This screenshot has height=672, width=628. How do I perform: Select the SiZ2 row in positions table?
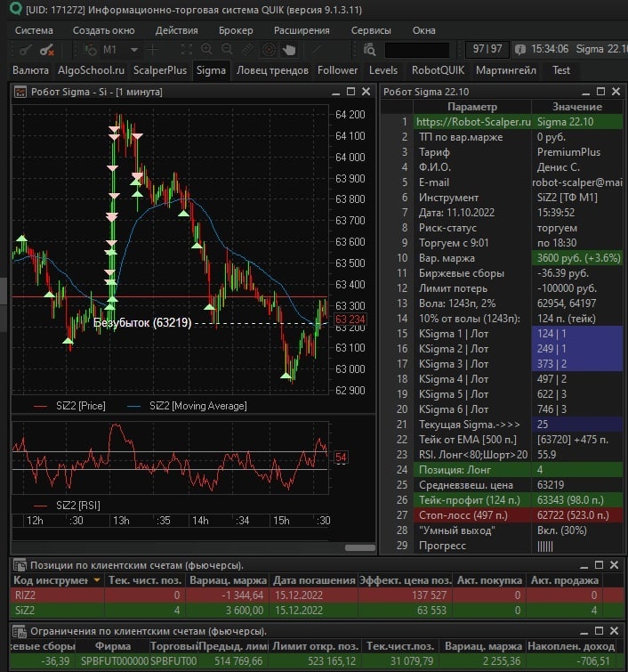317,611
